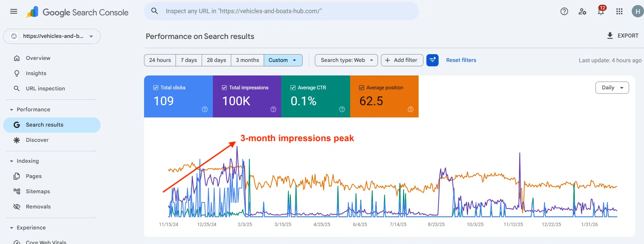Open notifications bell with 12 alerts
Screen dimensions: 644x244
click(601, 12)
